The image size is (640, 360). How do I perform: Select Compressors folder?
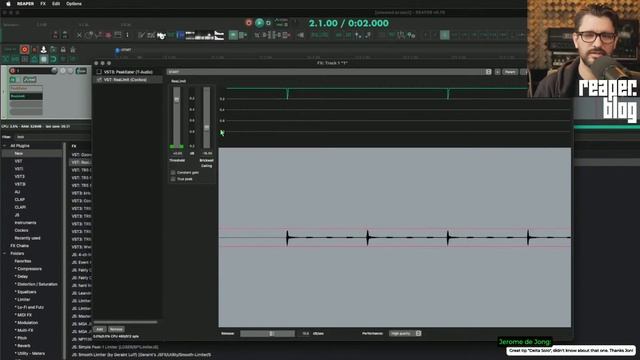tap(28, 269)
